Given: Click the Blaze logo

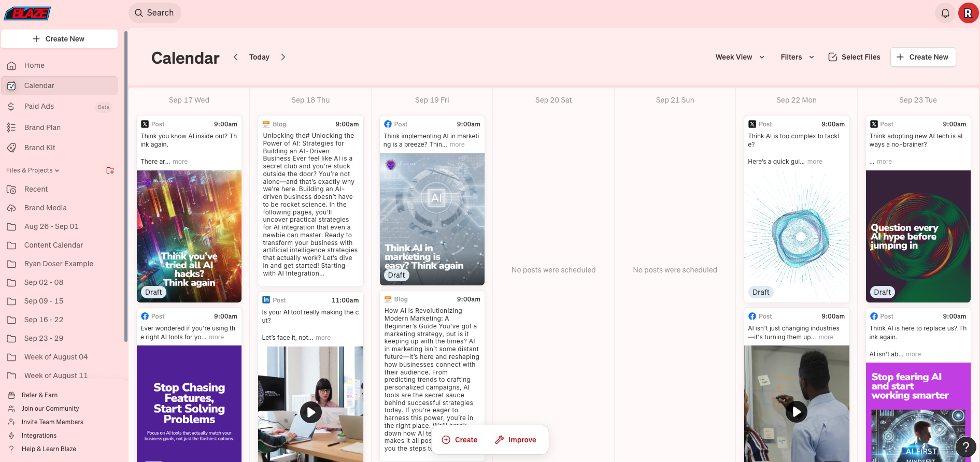Looking at the screenshot, I should point(27,13).
